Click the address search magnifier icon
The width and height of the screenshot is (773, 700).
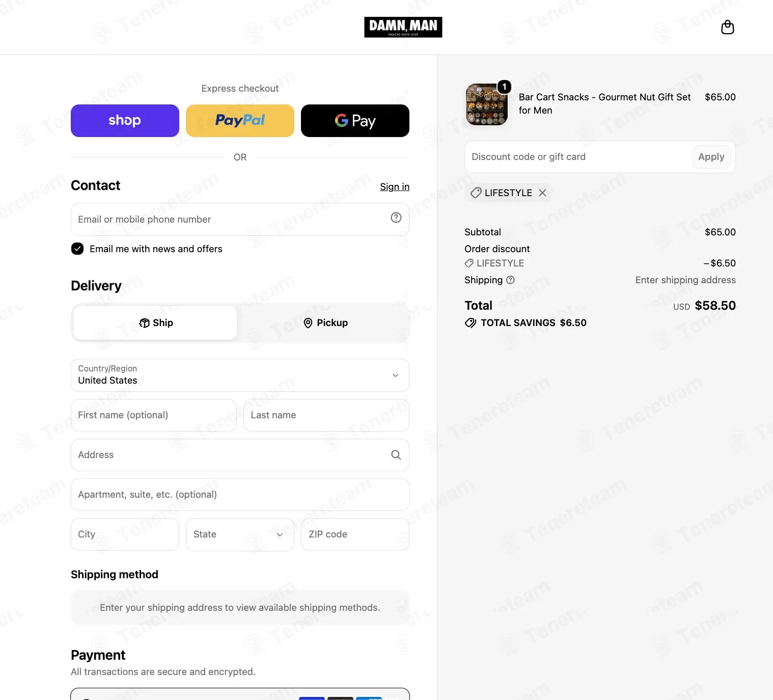pyautogui.click(x=396, y=455)
